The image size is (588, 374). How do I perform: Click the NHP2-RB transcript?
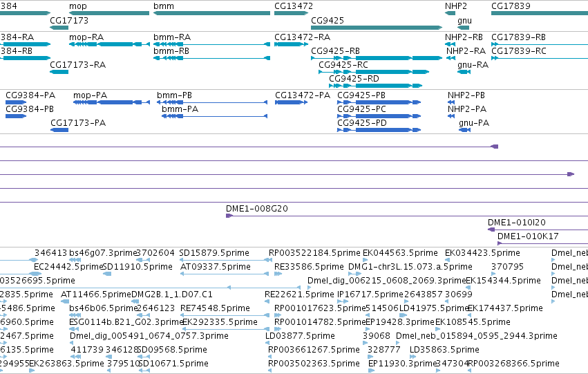(x=450, y=44)
